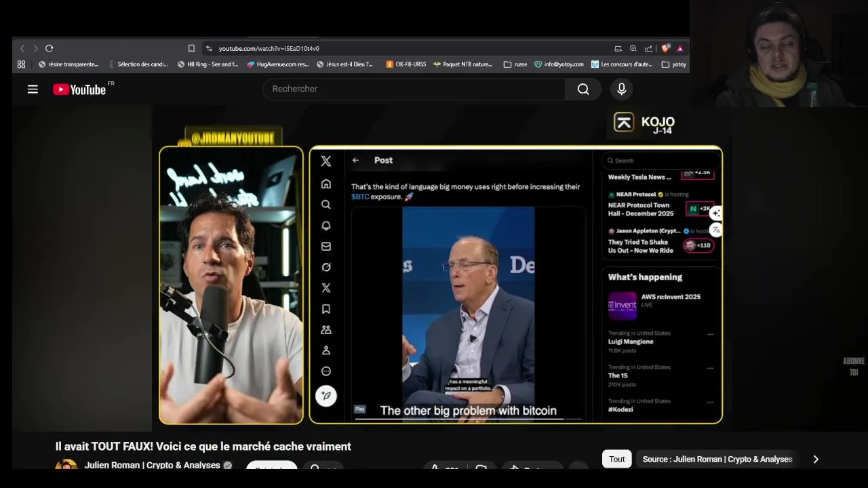Open the three-dot menu for The 15
The image size is (868, 488).
click(710, 368)
